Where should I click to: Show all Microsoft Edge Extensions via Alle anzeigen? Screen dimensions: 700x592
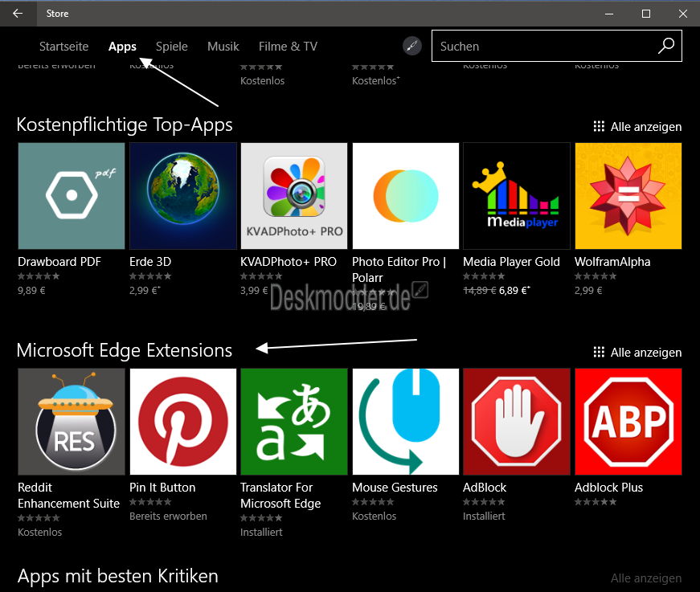646,353
